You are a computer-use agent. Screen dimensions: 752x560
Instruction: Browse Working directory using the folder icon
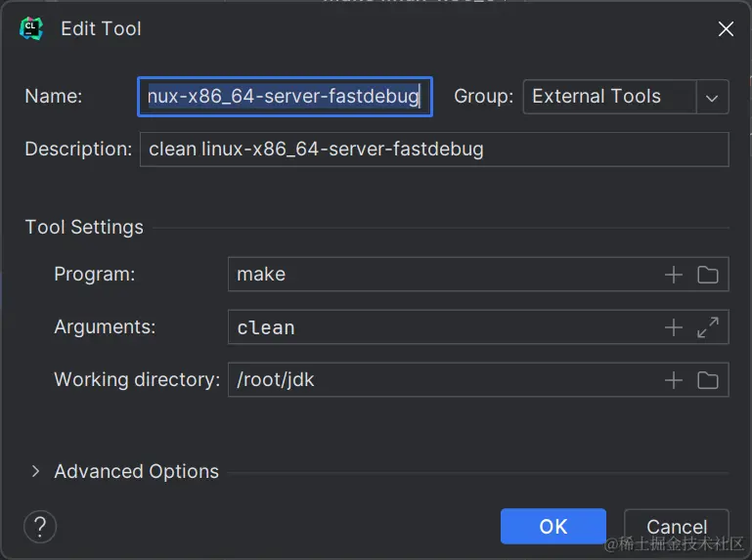[x=708, y=380]
